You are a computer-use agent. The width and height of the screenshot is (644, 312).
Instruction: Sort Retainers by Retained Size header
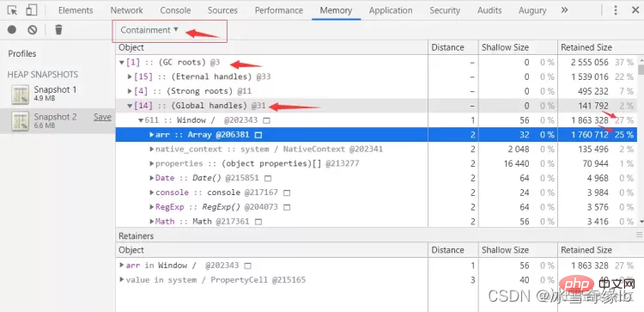600,250
